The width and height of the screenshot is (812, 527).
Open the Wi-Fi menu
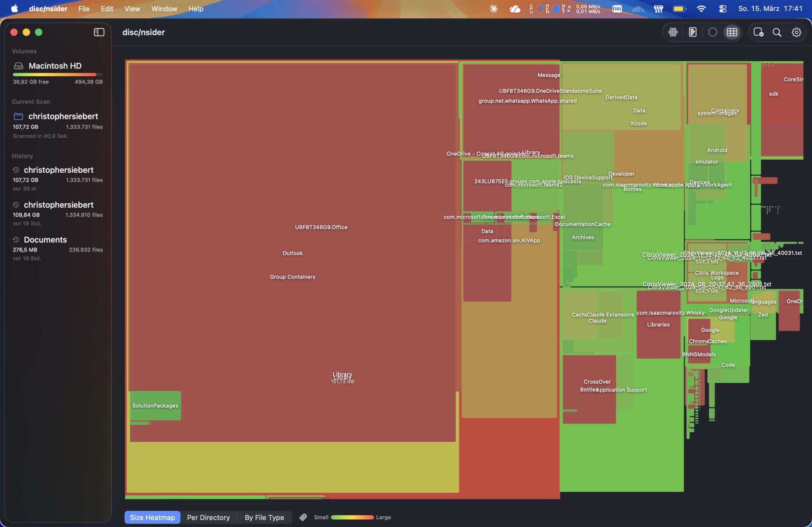[x=701, y=9]
